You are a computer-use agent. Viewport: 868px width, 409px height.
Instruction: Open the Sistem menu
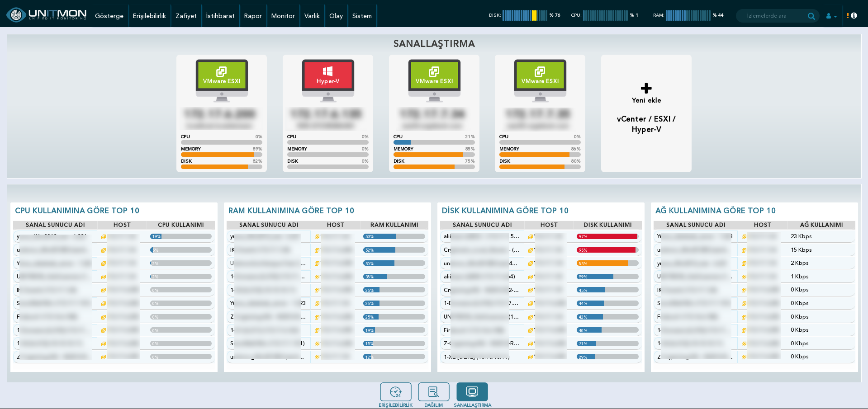tap(362, 16)
